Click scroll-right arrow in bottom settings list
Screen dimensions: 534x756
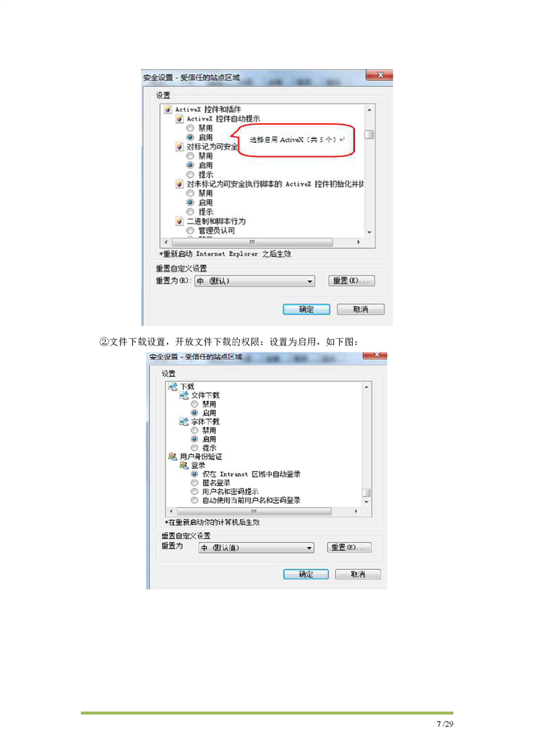point(356,511)
